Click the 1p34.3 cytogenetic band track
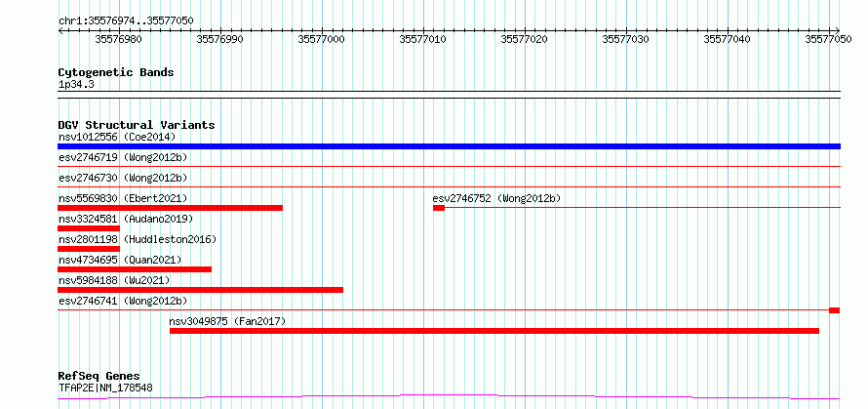This screenshot has height=409, width=868. [449, 95]
